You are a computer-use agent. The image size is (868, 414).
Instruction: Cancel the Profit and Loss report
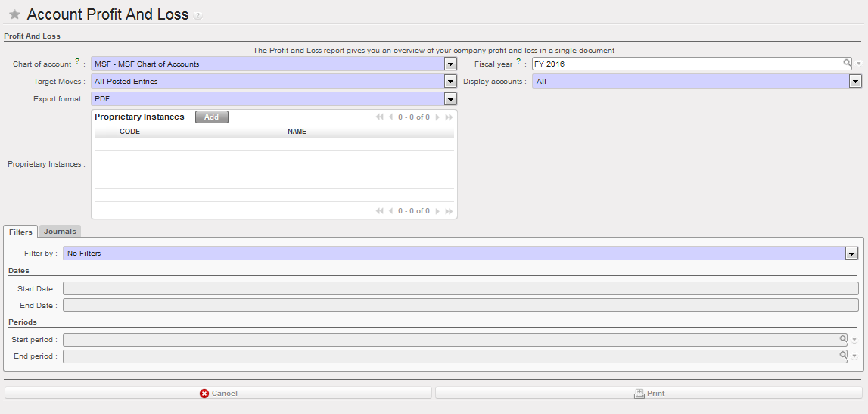218,393
